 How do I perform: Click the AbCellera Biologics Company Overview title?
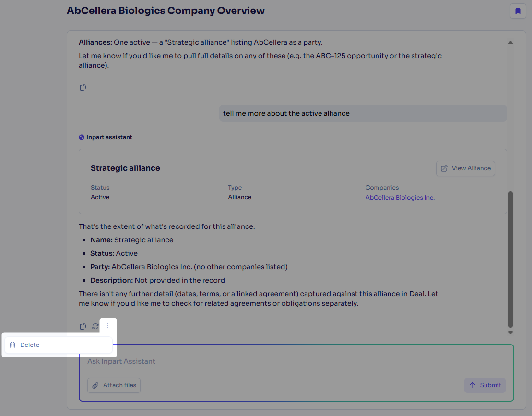pos(166,11)
